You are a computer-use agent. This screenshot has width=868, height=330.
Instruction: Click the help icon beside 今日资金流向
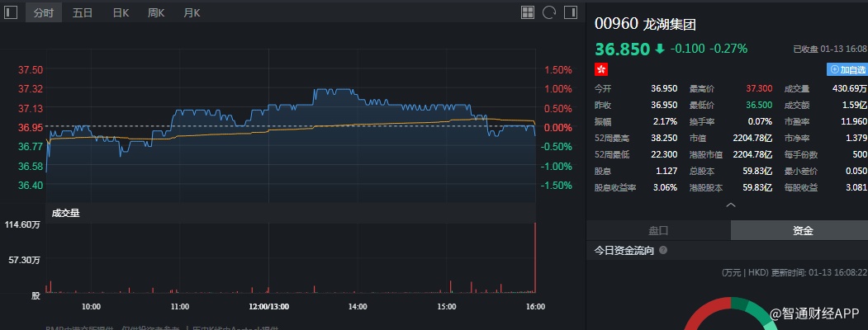click(663, 250)
